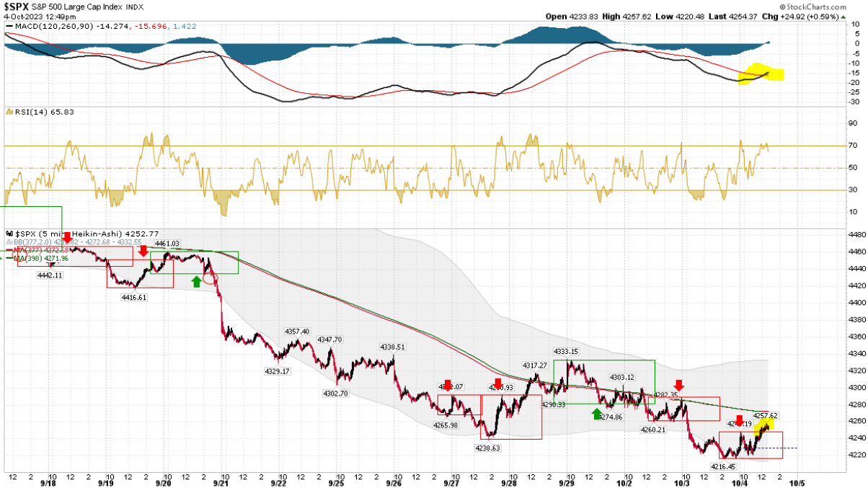Click the 4300 price axis label
The image size is (868, 488).
856,387
